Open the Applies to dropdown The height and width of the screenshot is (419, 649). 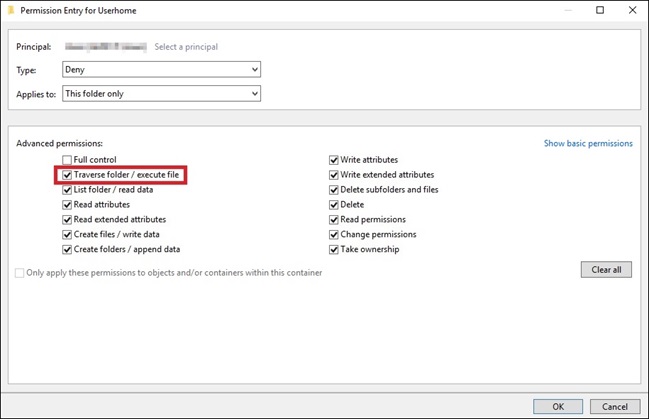[x=161, y=94]
